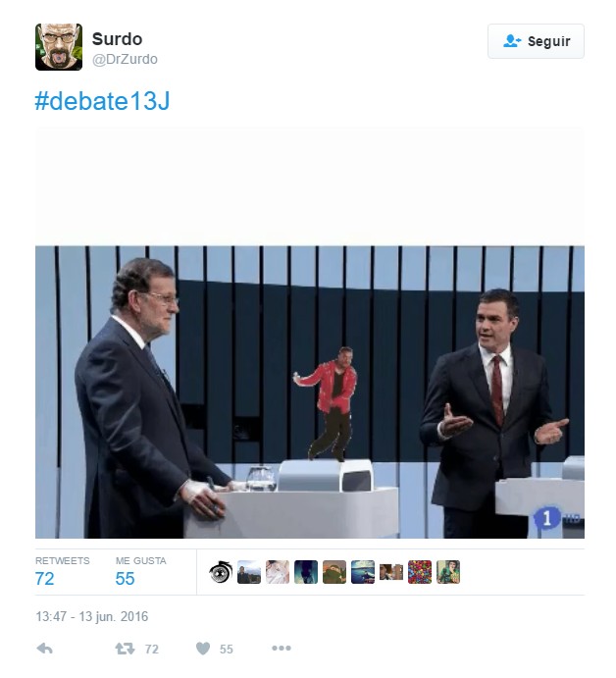This screenshot has height=678, width=616.
Task: Click the retweet icon below the tweet
Action: (x=125, y=649)
